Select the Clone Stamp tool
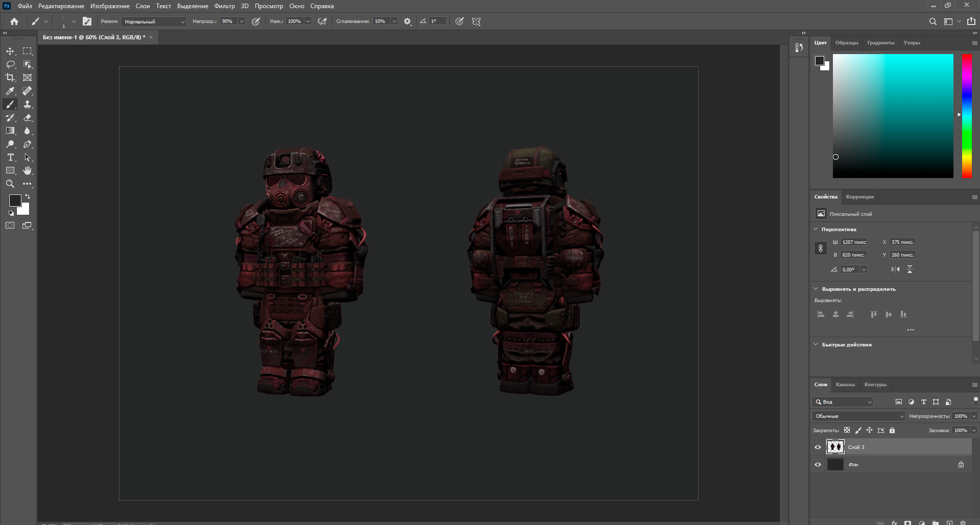This screenshot has height=525, width=980. tap(28, 104)
